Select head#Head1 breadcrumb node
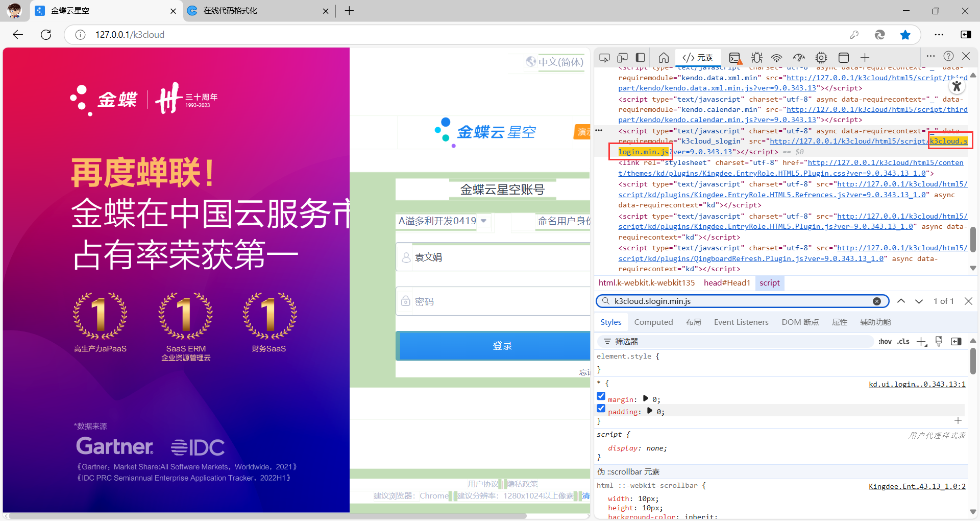This screenshot has width=980, height=521. pos(727,283)
